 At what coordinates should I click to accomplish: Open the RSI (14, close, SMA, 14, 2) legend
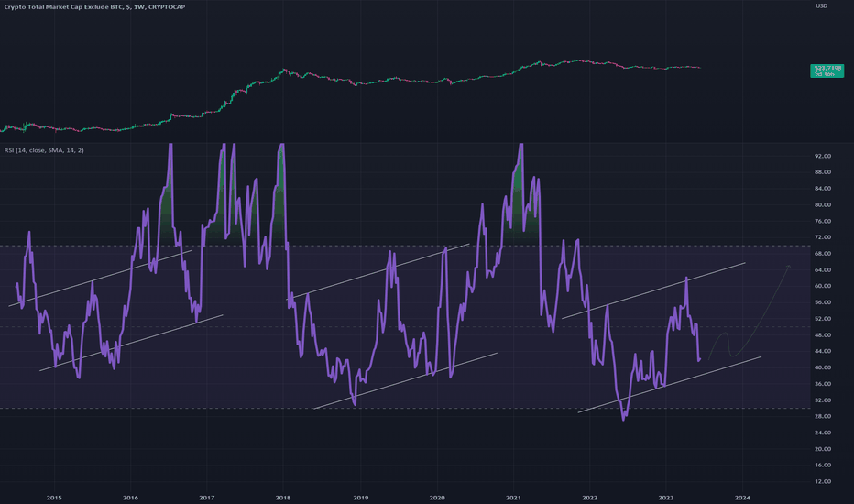44,150
